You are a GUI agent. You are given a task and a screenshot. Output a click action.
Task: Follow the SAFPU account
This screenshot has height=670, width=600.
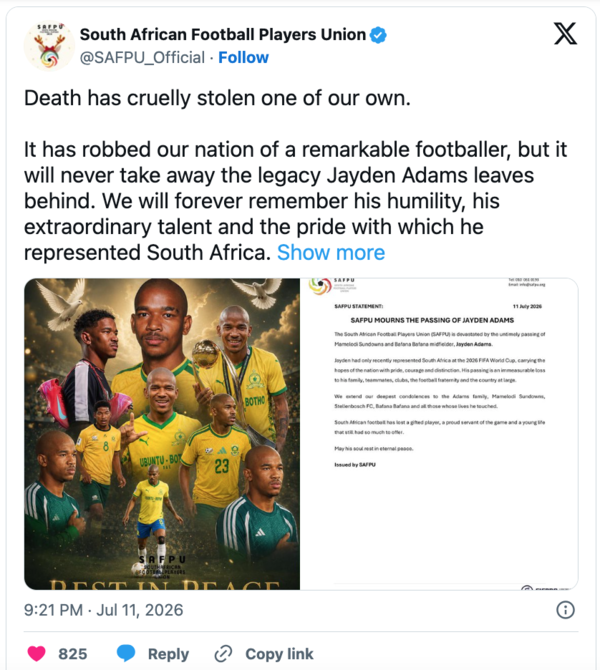tap(243, 57)
